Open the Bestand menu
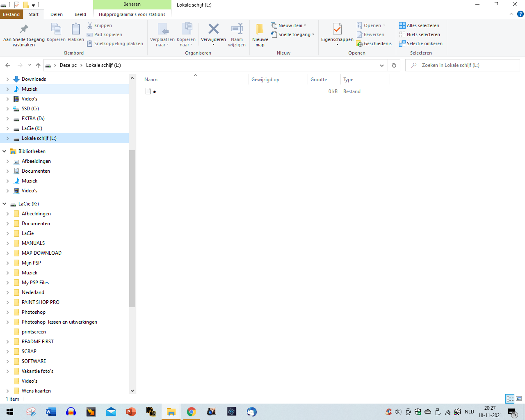 [11, 14]
